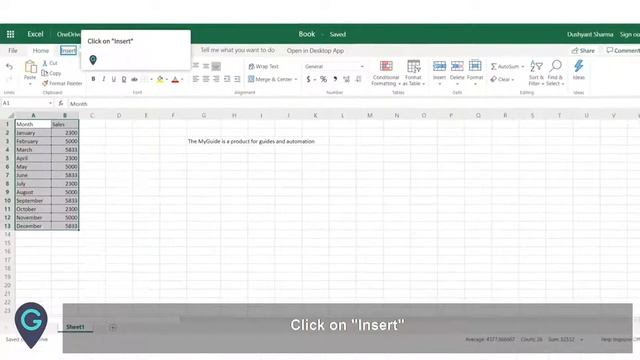Click the Tell me what you want search box
The image size is (640, 360).
point(238,50)
